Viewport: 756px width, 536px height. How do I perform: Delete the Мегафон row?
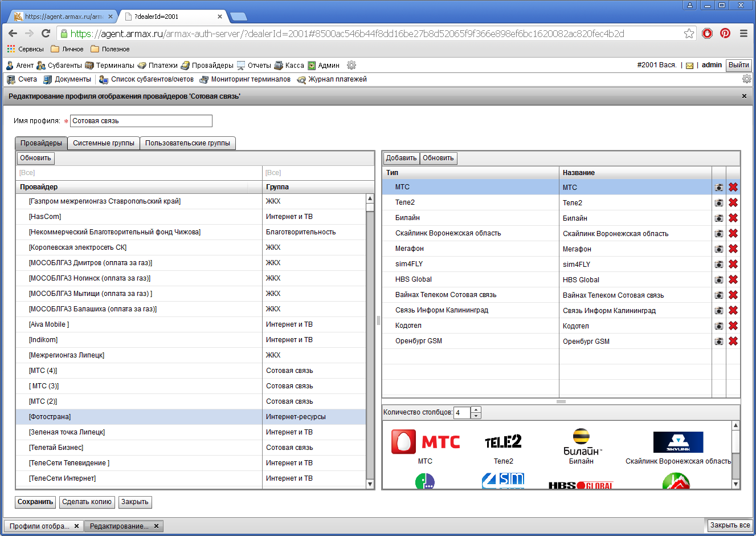(733, 249)
